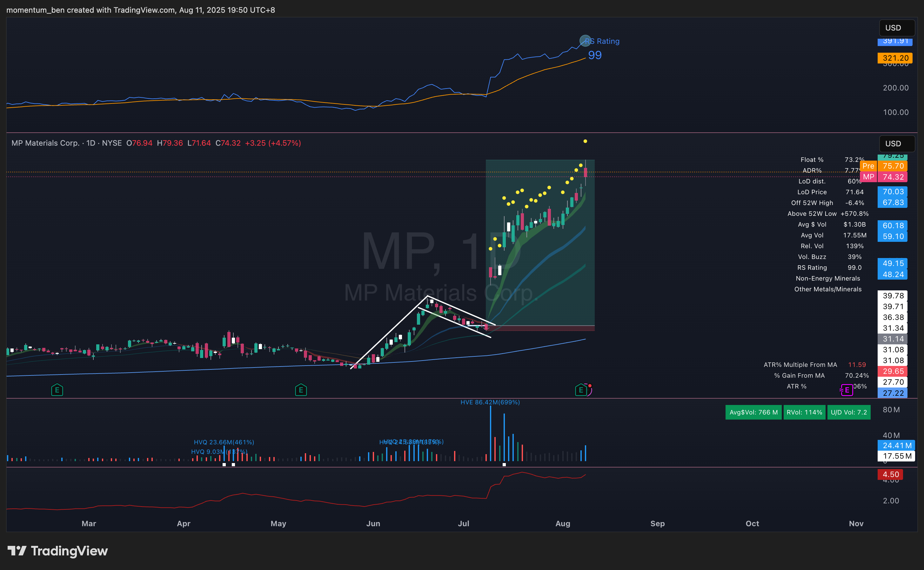
Task: Click the blue 24.41 M volume axis label
Action: (896, 446)
